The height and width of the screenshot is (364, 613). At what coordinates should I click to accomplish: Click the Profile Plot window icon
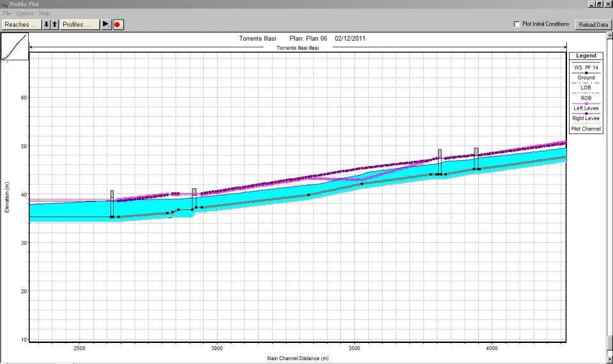[x=4, y=4]
